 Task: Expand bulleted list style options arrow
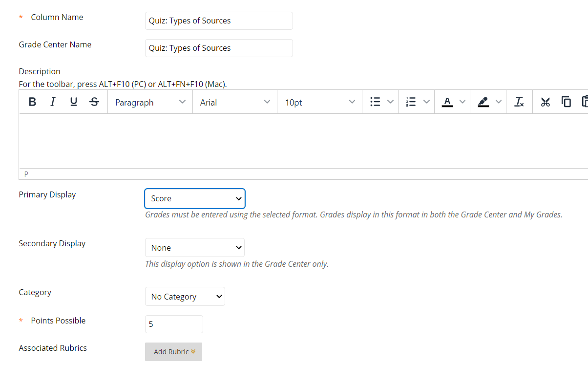[x=390, y=102]
